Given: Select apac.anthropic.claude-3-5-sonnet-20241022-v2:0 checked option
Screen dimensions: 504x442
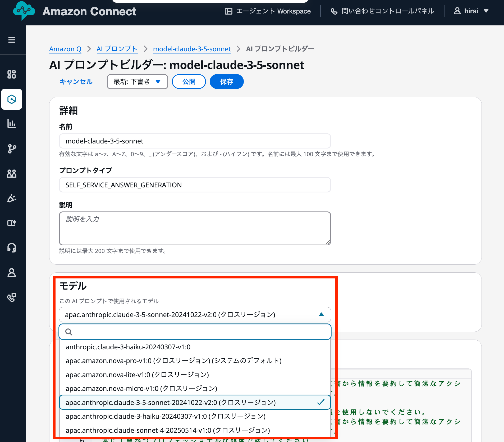Looking at the screenshot, I should [195, 402].
